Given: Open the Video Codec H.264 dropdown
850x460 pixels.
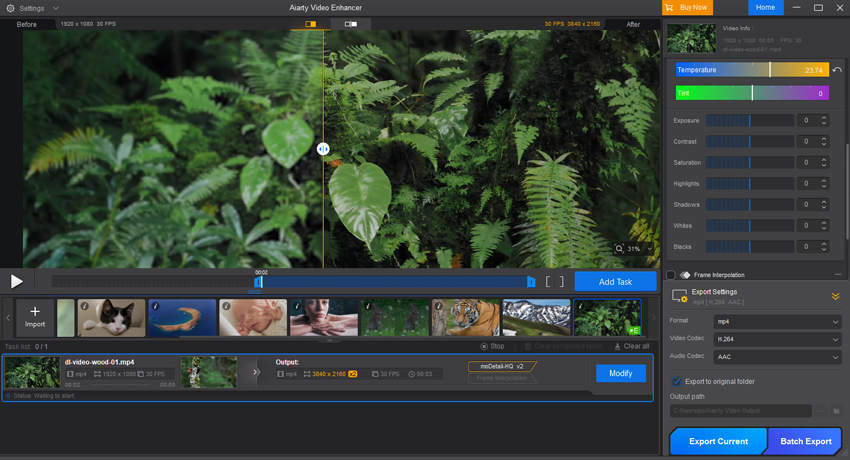Looking at the screenshot, I should pyautogui.click(x=777, y=339).
